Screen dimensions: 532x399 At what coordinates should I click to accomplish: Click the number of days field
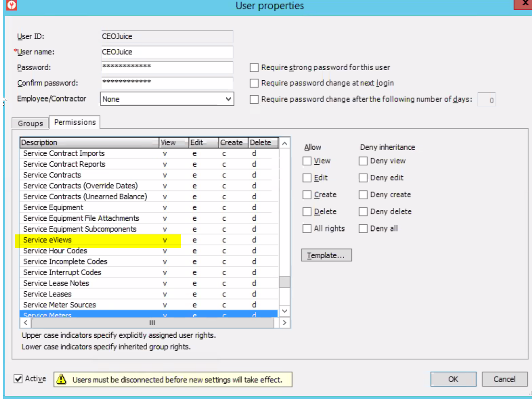click(487, 100)
